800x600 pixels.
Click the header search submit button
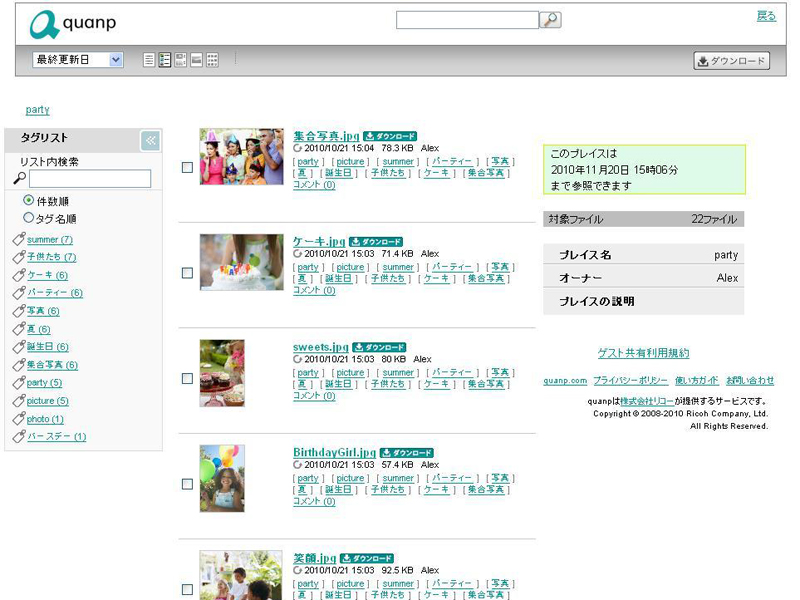(x=551, y=19)
